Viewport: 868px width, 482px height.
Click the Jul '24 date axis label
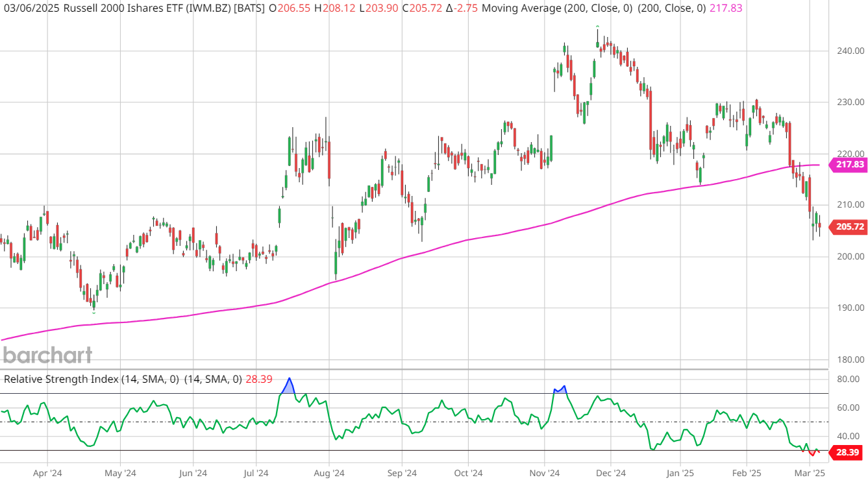pyautogui.click(x=256, y=474)
